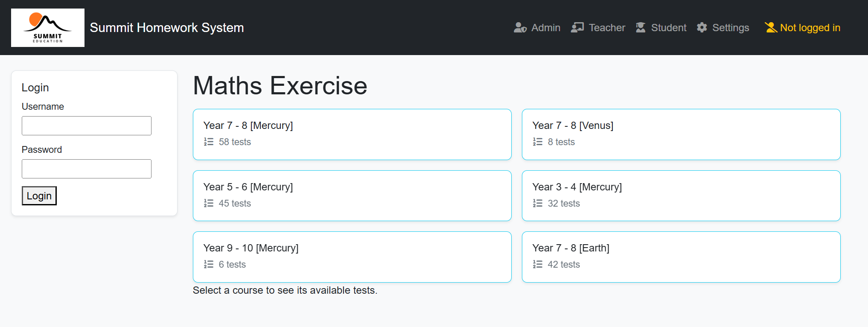
Task: Click the crossed-out user icon
Action: (x=771, y=28)
